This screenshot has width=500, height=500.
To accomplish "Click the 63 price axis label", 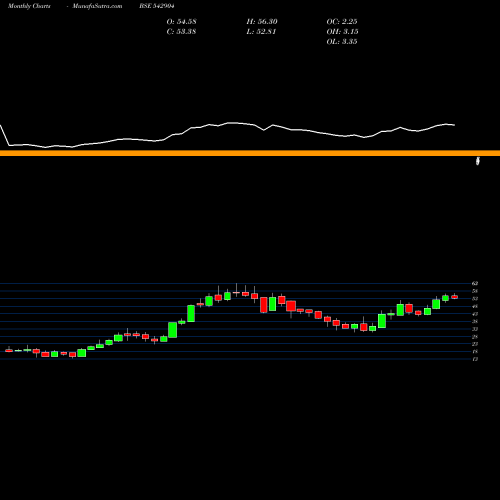I will point(475,283).
